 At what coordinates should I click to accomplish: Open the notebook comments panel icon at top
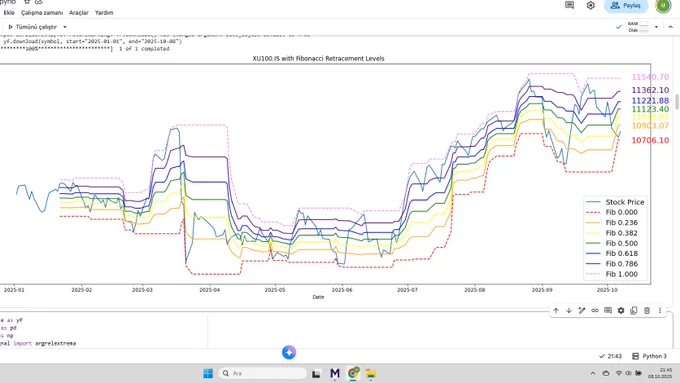pyautogui.click(x=569, y=5)
